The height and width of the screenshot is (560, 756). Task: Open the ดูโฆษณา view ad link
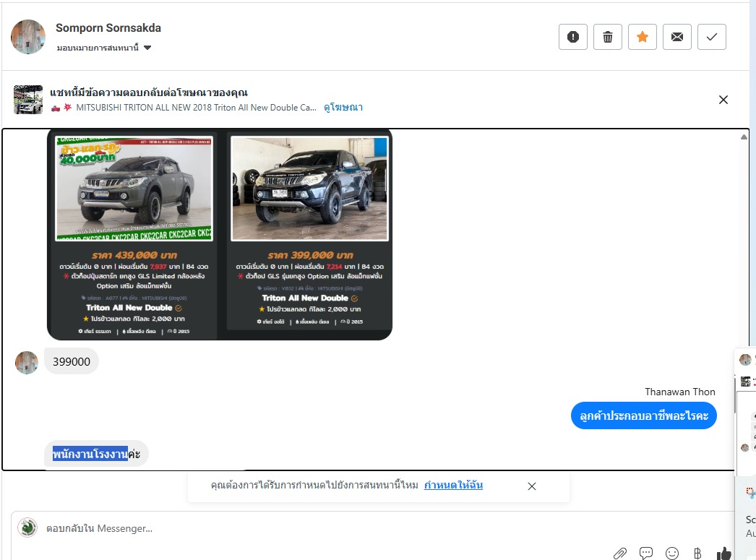point(343,108)
